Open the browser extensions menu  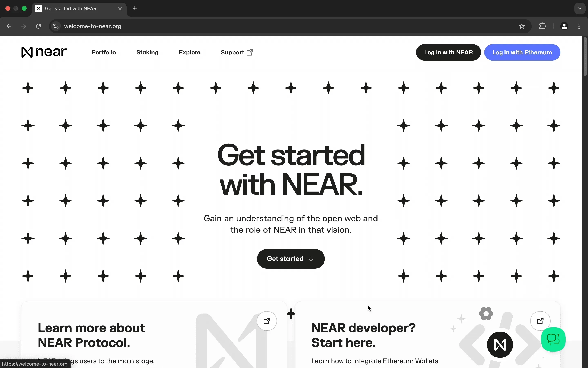(542, 26)
